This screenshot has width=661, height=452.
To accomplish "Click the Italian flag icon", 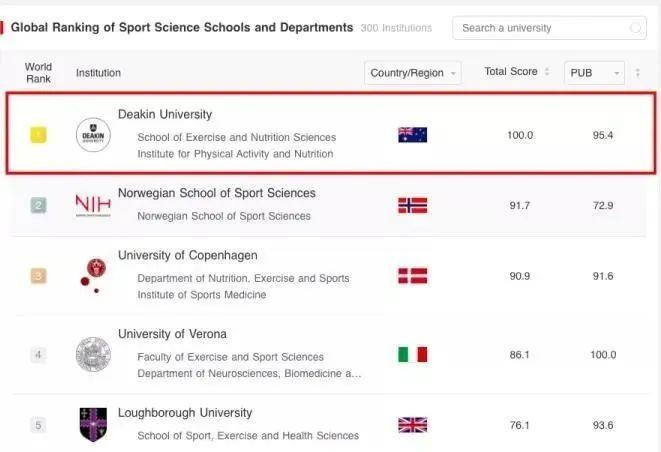I will [412, 354].
